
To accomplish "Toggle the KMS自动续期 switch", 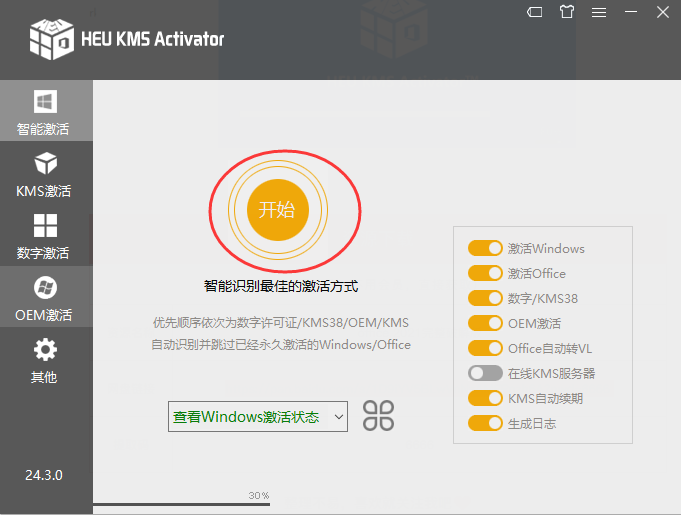I will point(485,398).
